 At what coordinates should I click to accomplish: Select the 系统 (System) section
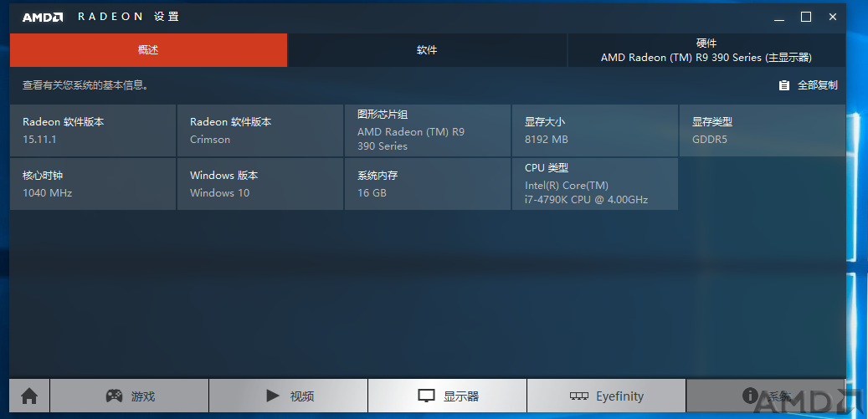tap(766, 396)
